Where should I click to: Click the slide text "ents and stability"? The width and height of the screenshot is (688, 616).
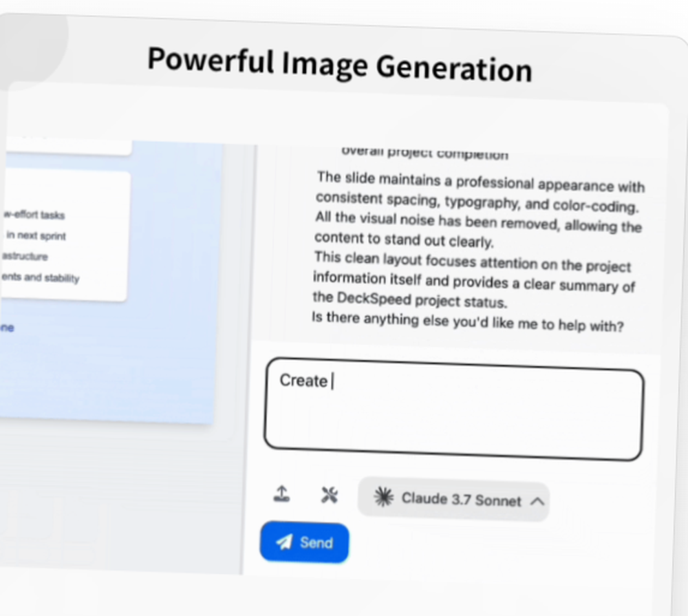pos(40,277)
